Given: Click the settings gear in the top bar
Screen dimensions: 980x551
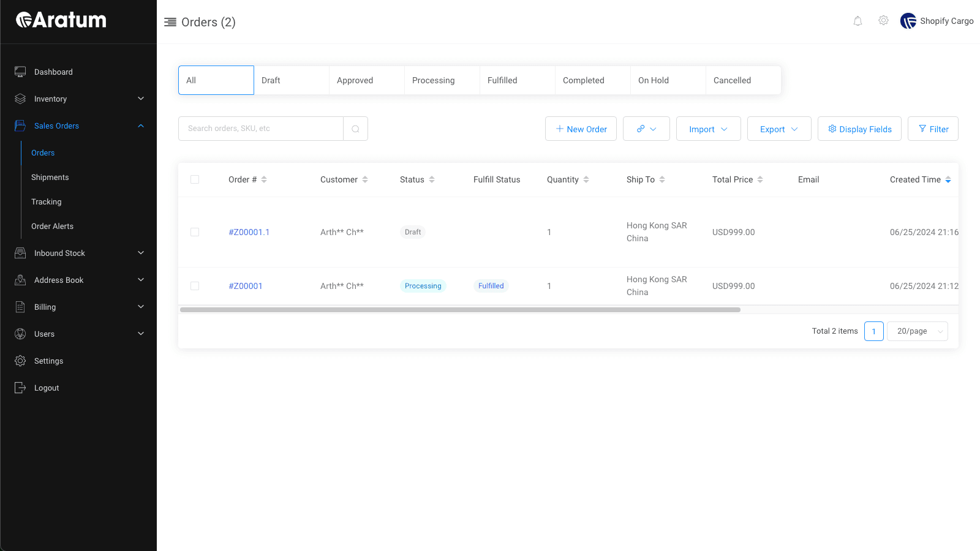Looking at the screenshot, I should coord(883,20).
